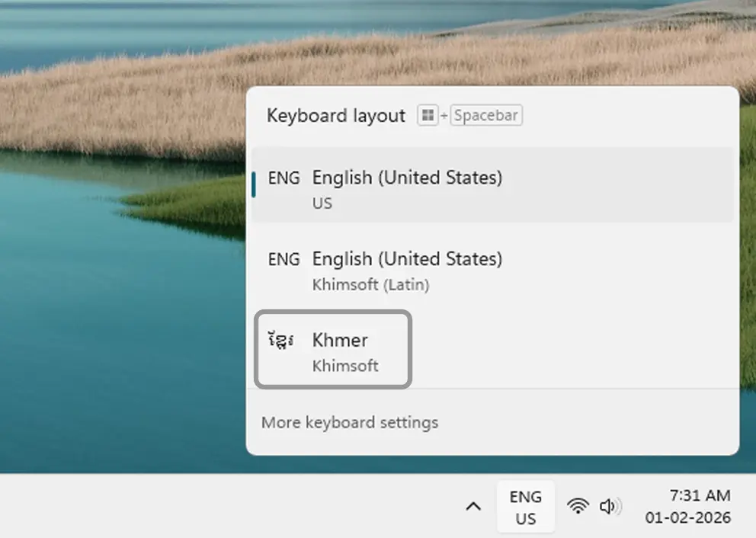
Task: Expand hidden system tray icons
Action: [473, 506]
